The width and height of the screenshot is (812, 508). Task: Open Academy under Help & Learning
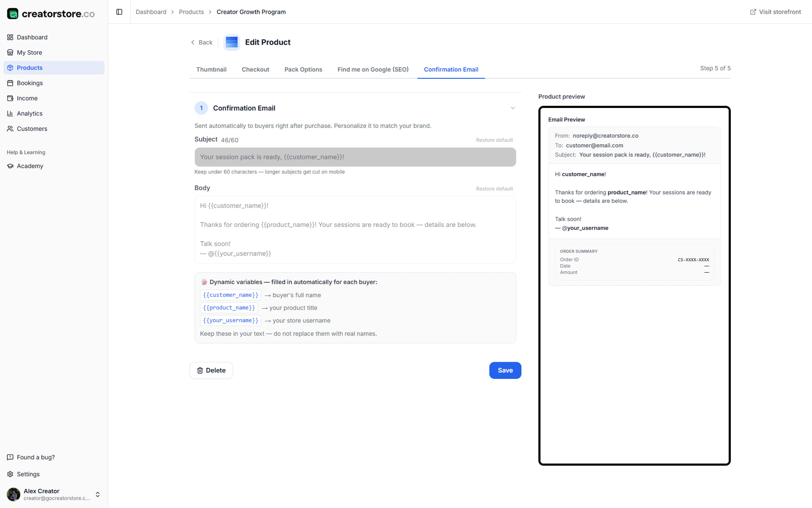coord(54,166)
